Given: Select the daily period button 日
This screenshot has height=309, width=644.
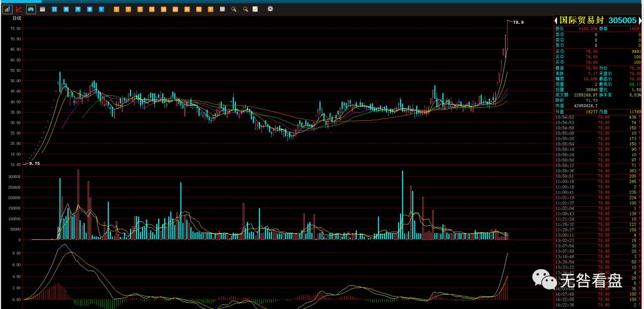Looking at the screenshot, I should (54, 9).
